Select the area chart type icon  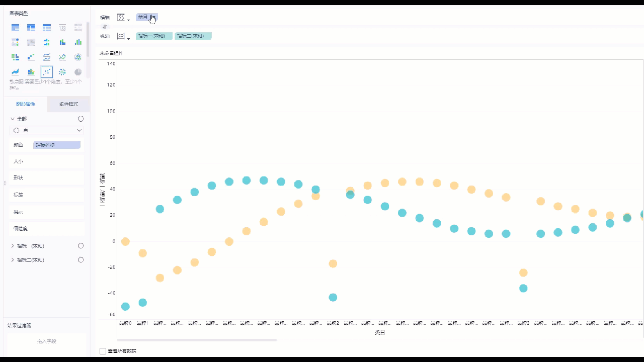tap(16, 72)
